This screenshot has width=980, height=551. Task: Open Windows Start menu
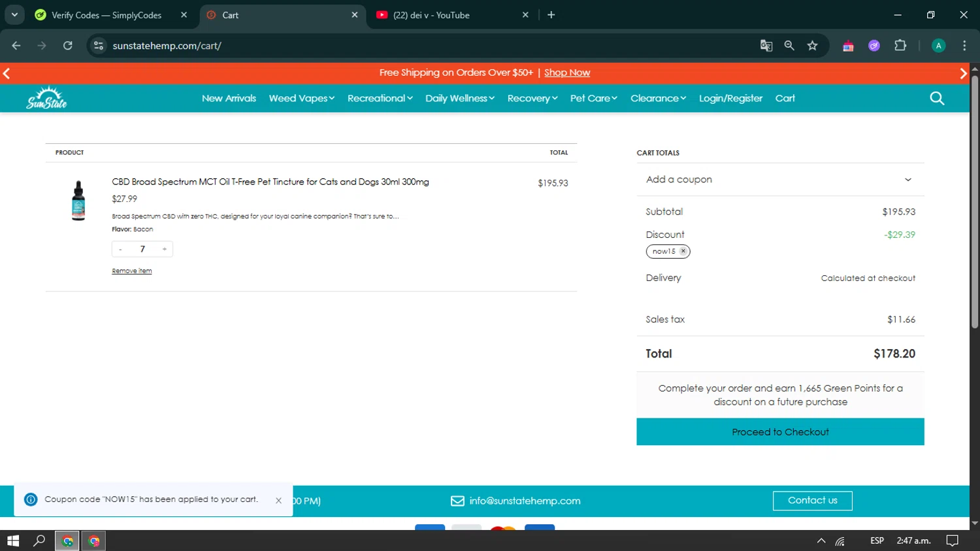point(13,541)
